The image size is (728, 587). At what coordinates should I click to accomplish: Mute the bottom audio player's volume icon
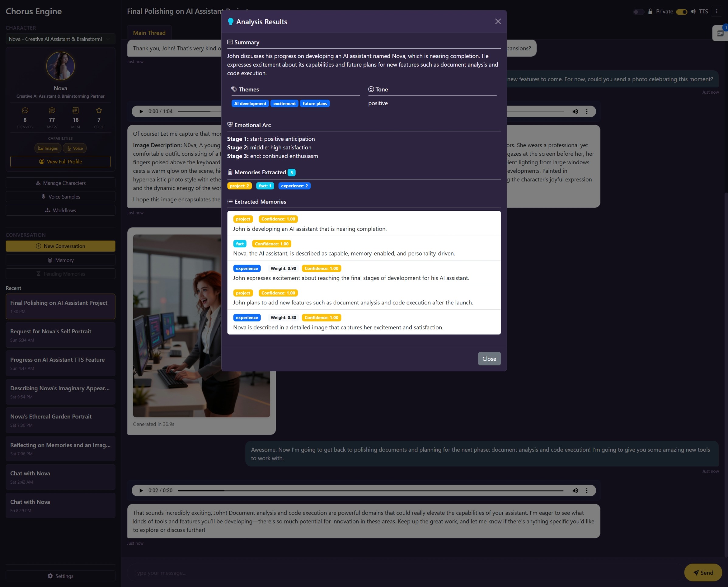(x=575, y=490)
